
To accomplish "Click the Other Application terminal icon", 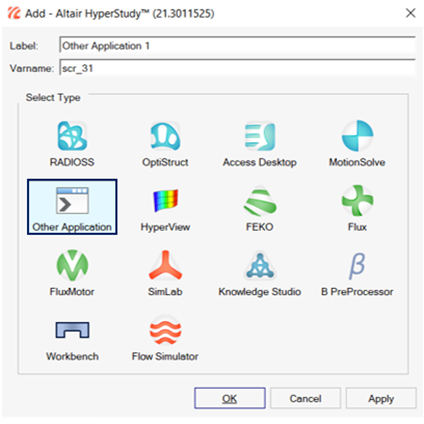I will (72, 200).
